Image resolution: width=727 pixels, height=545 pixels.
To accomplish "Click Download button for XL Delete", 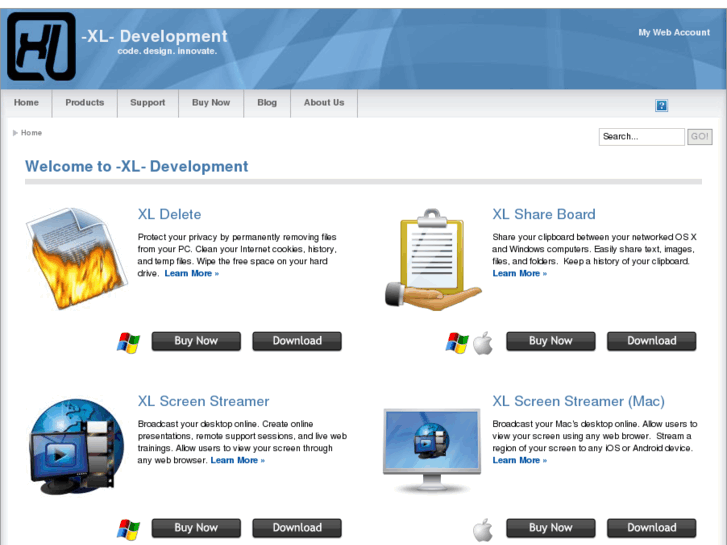I will tap(297, 341).
